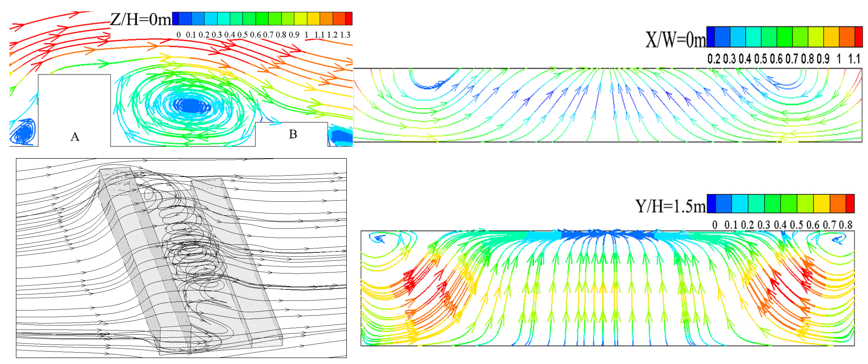Select the dark blue swatch on Z/H=0m colorbar
The height and width of the screenshot is (364, 868).
click(175, 19)
